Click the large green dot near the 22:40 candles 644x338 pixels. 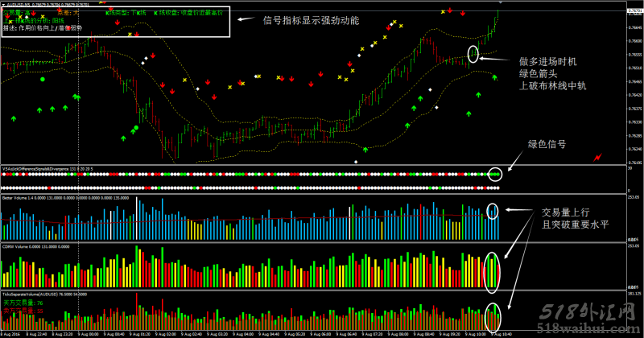pyautogui.click(x=43, y=79)
